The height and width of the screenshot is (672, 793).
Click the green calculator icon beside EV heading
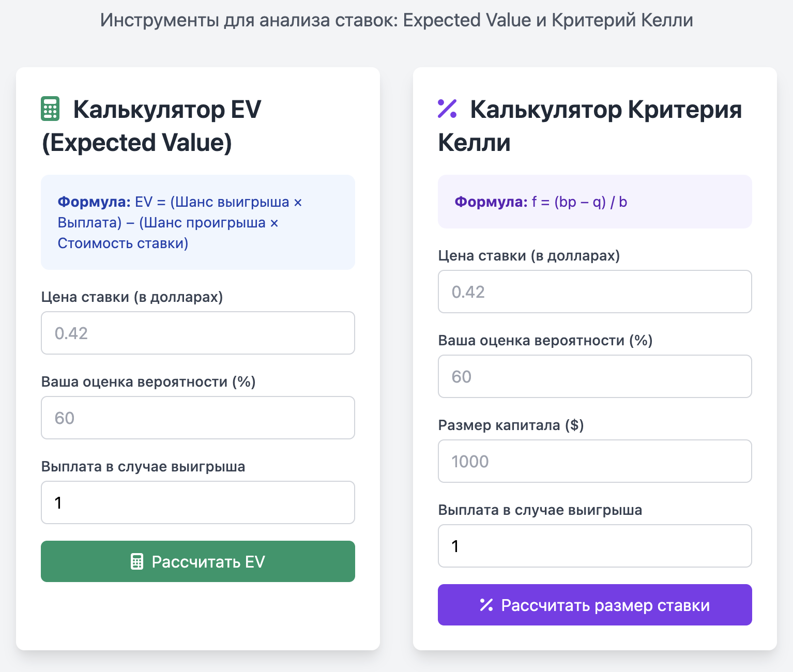point(50,109)
